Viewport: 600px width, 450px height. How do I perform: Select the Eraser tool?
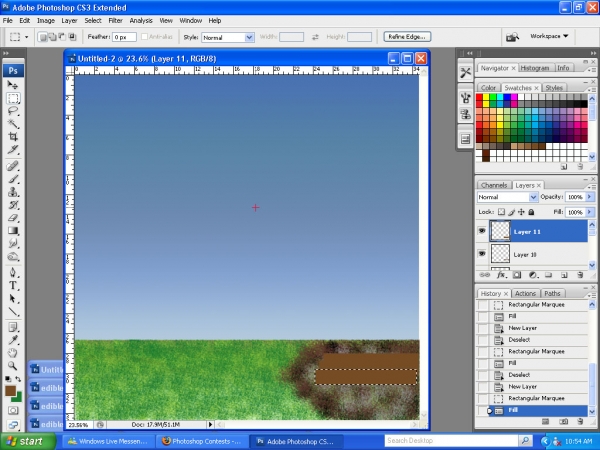pyautogui.click(x=13, y=218)
